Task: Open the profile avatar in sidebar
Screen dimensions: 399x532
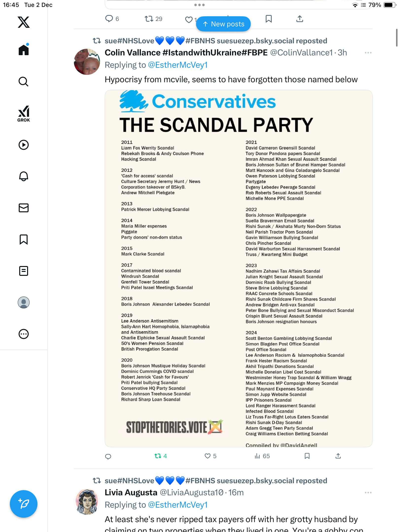Action: [x=24, y=302]
